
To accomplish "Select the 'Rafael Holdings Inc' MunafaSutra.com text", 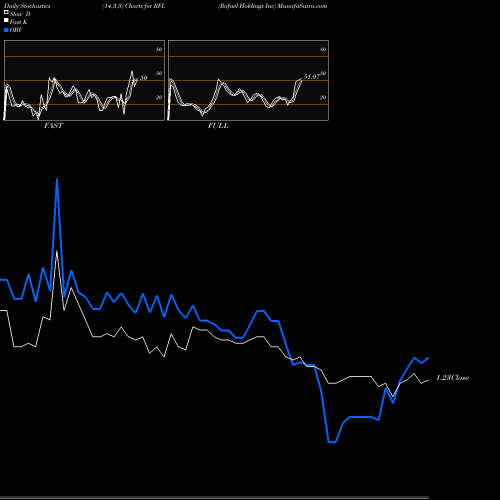I will [x=272, y=6].
